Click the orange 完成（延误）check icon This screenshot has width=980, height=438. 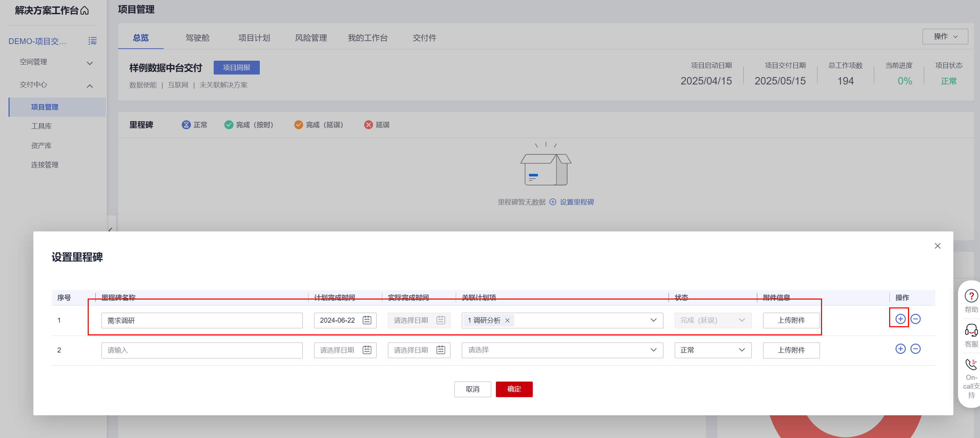point(299,125)
